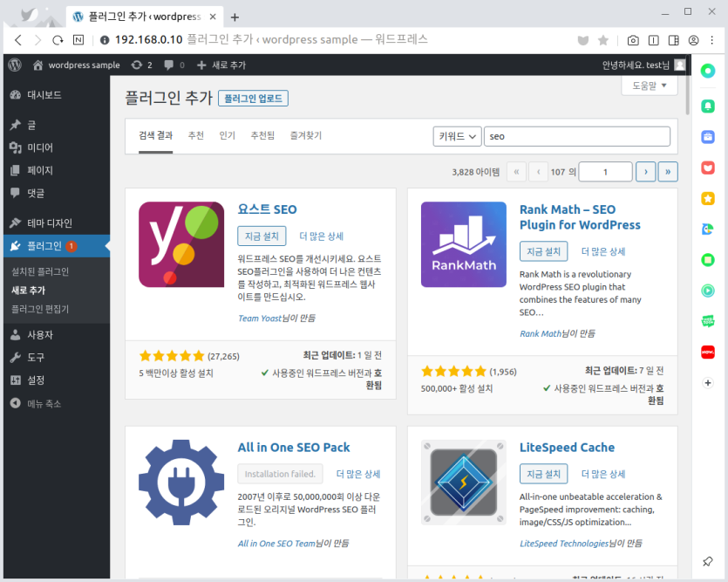Open the Rank Math title link
Image resolution: width=728 pixels, height=582 pixels.
(580, 217)
